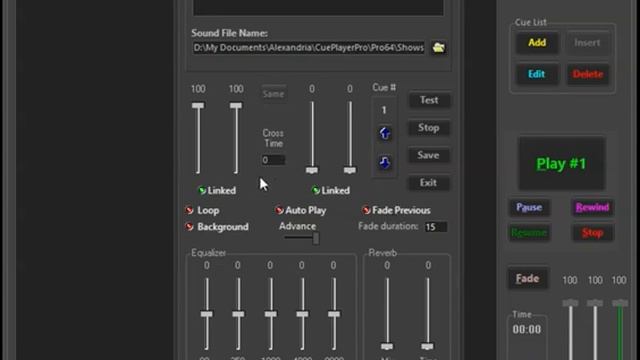Click the Rewind button

[x=592, y=207]
